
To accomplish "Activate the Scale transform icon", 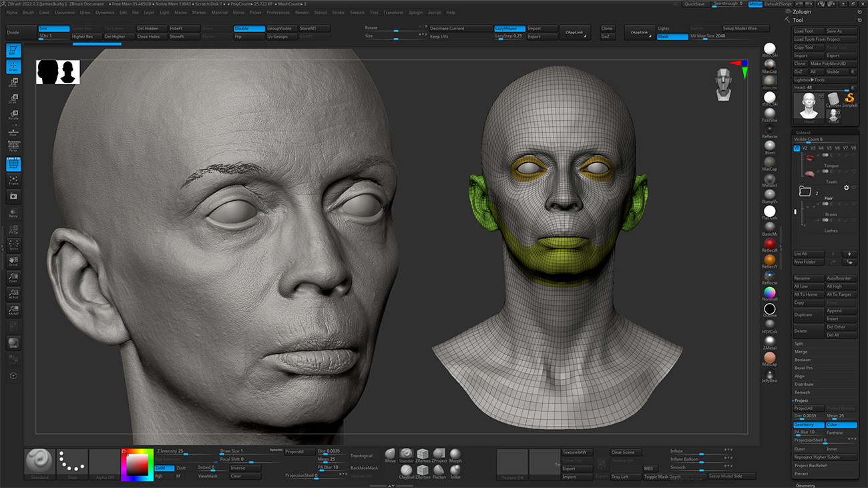I will pos(13,99).
